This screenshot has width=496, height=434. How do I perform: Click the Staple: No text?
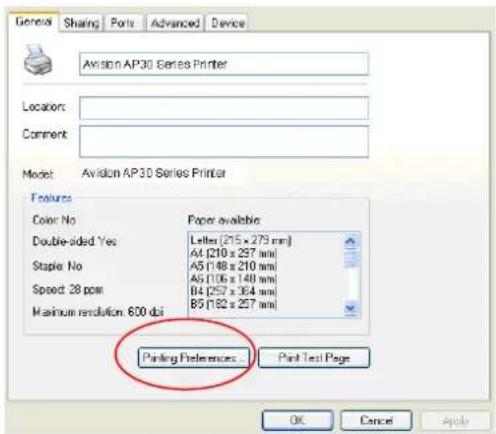[x=57, y=266]
